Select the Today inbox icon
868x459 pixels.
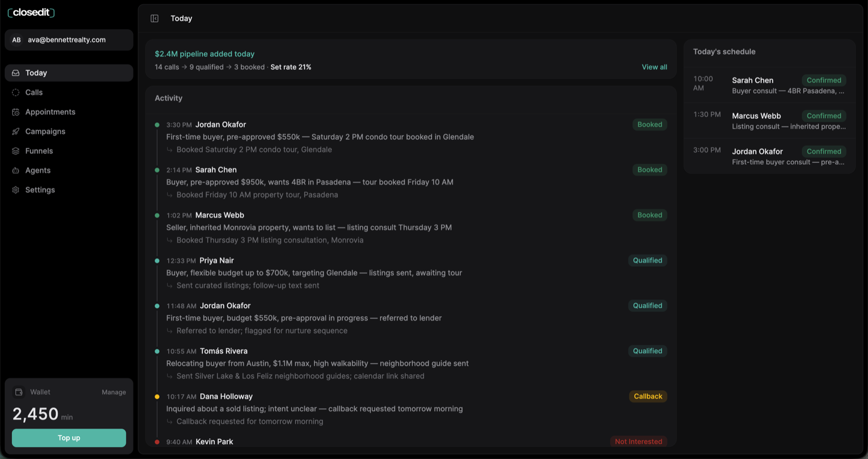click(x=16, y=73)
